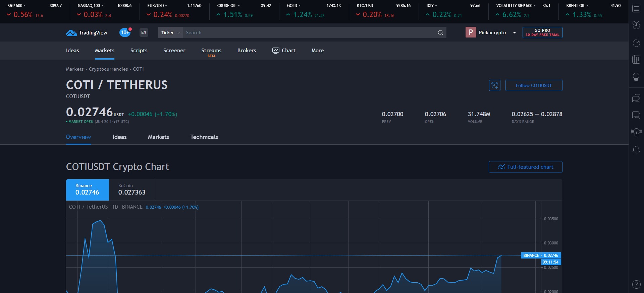The height and width of the screenshot is (293, 644).
Task: Click the add alert icon beside Follow COTIUSDT
Action: point(495,85)
